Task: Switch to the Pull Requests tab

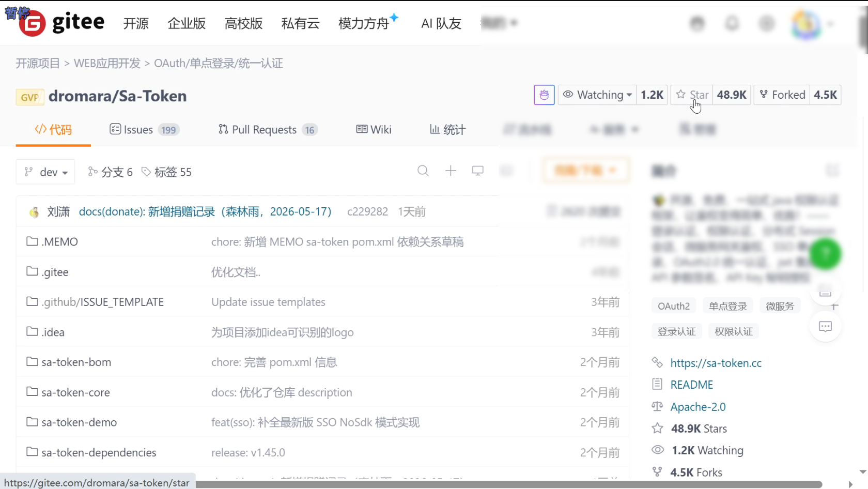Action: click(x=268, y=130)
